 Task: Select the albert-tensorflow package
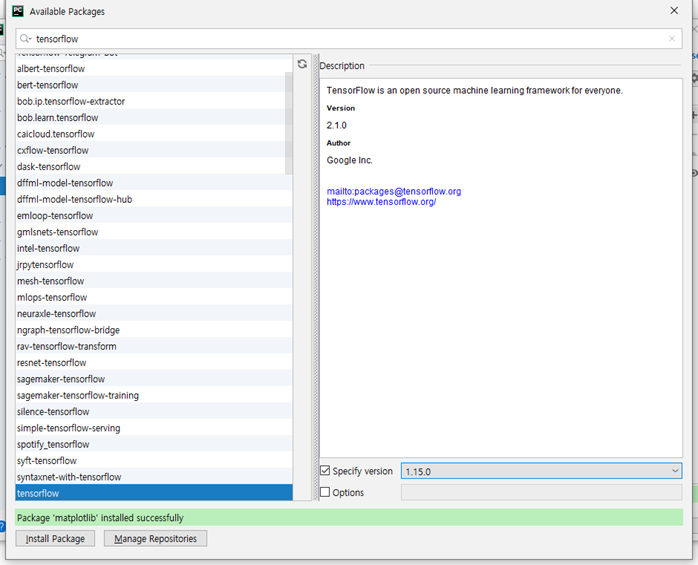pos(154,69)
